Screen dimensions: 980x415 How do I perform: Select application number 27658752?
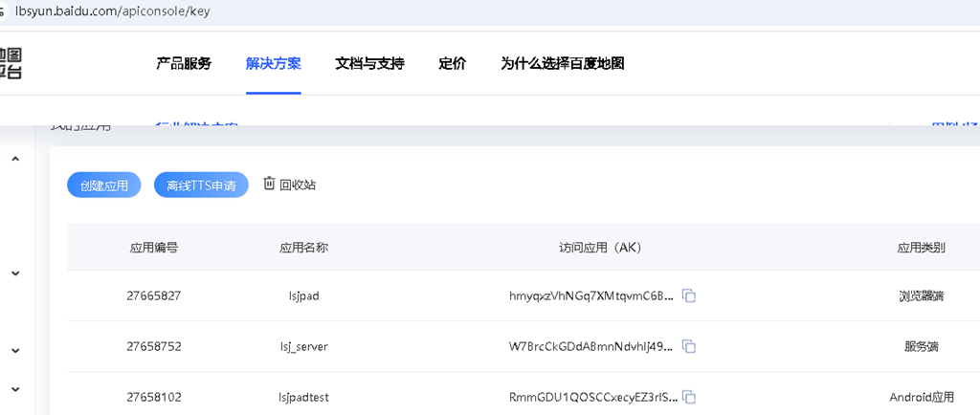(154, 346)
